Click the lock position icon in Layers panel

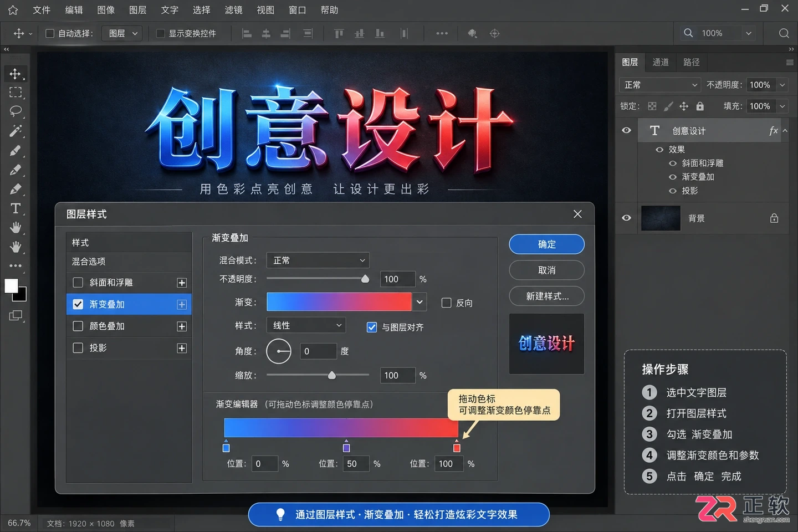coord(684,106)
